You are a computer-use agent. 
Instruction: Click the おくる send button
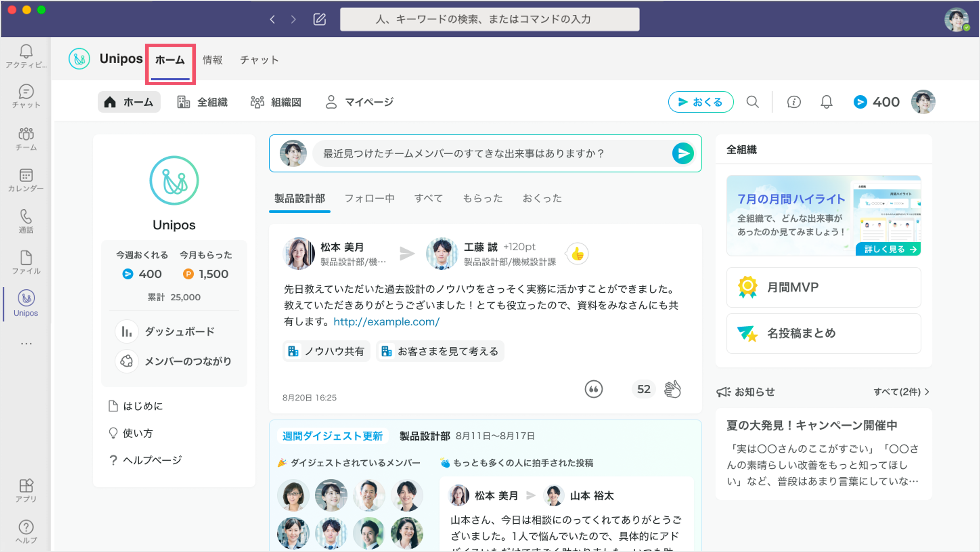click(701, 102)
